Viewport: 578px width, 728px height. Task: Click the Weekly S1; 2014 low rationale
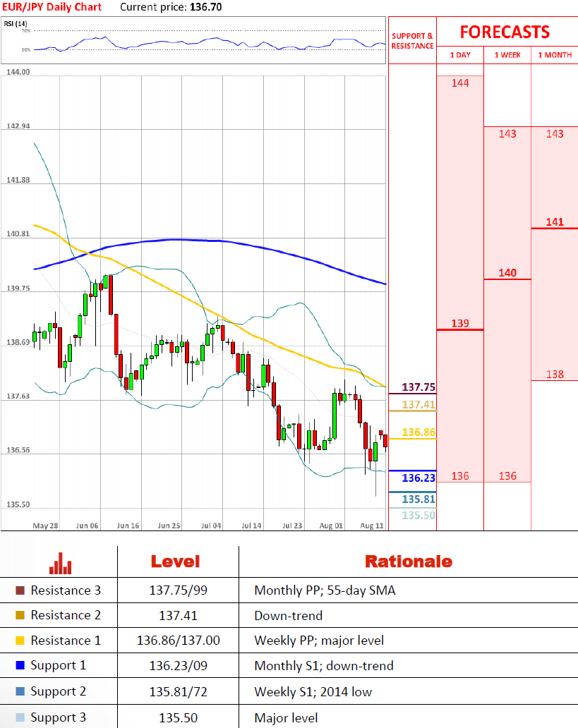point(313,692)
